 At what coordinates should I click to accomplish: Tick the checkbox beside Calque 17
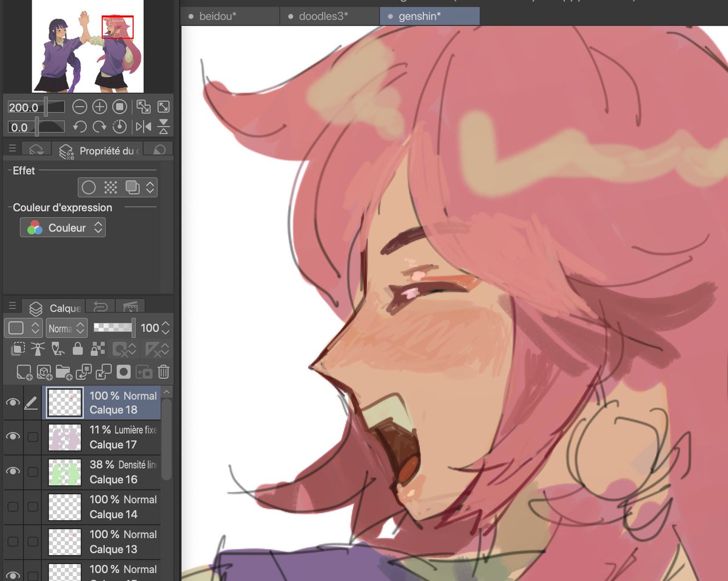click(33, 437)
